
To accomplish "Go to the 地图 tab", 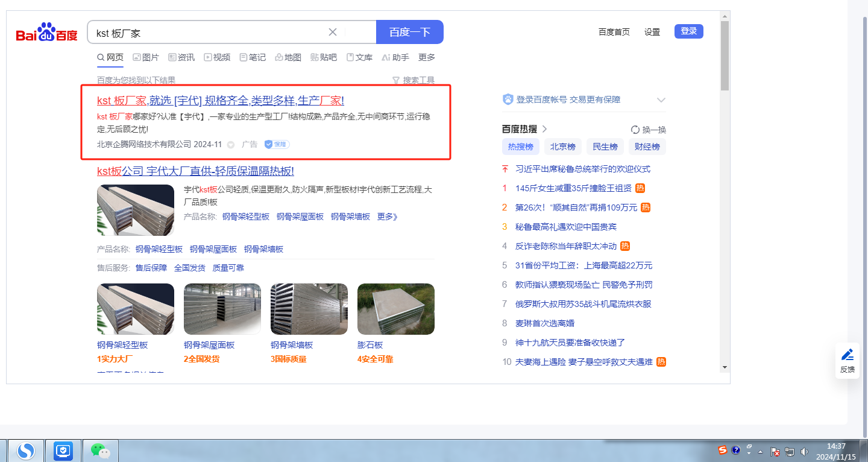I will click(x=288, y=57).
